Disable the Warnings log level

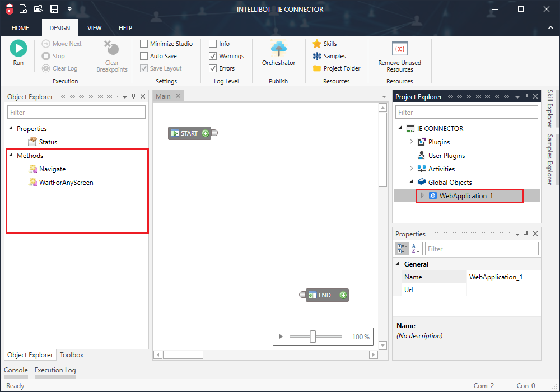(x=214, y=55)
